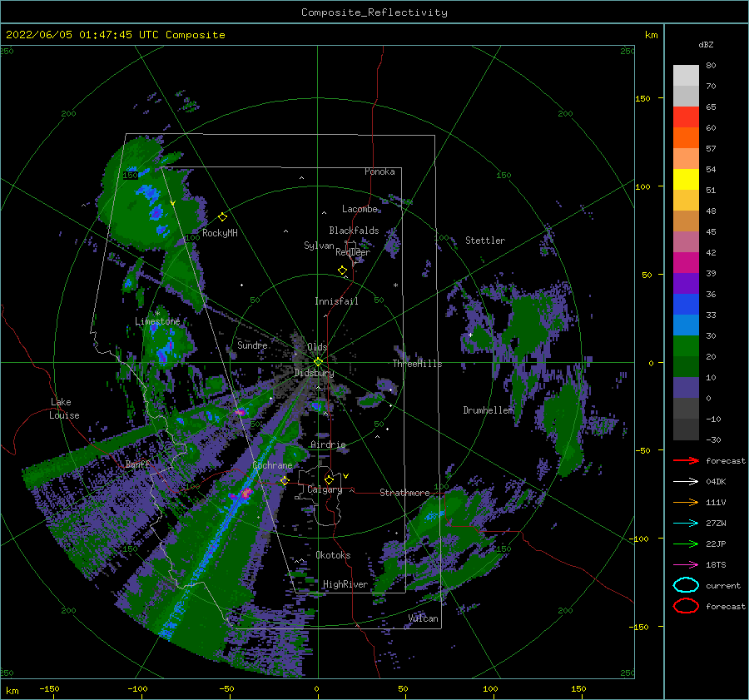Click the Lacombe town label
This screenshot has width=749, height=700.
coord(360,209)
